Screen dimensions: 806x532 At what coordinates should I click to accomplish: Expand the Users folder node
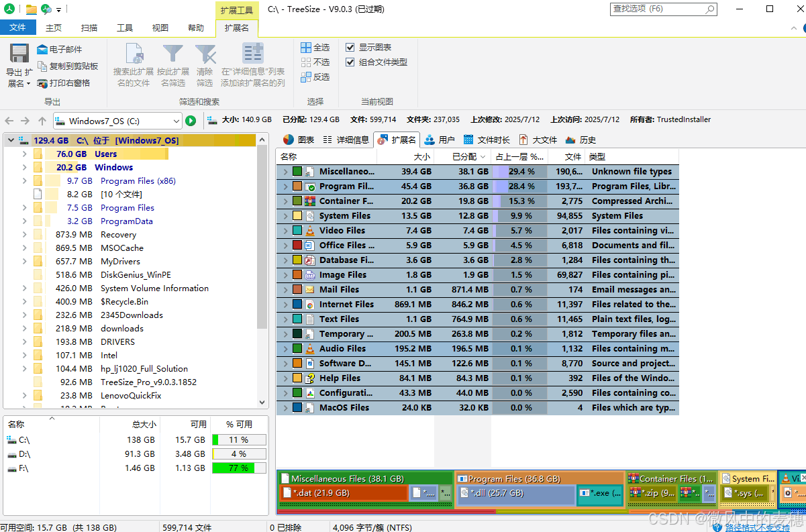coord(25,154)
